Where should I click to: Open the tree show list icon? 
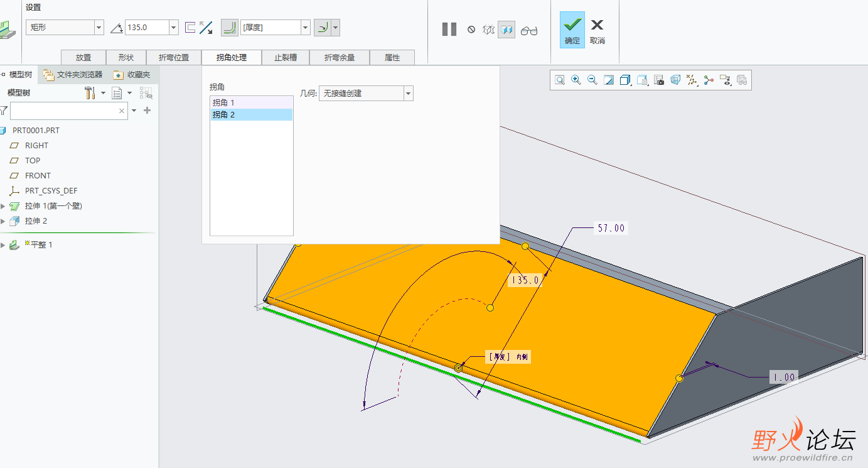117,93
